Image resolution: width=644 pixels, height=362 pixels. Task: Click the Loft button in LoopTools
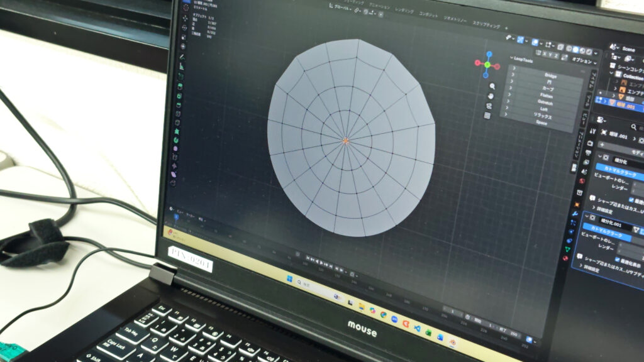click(x=544, y=109)
